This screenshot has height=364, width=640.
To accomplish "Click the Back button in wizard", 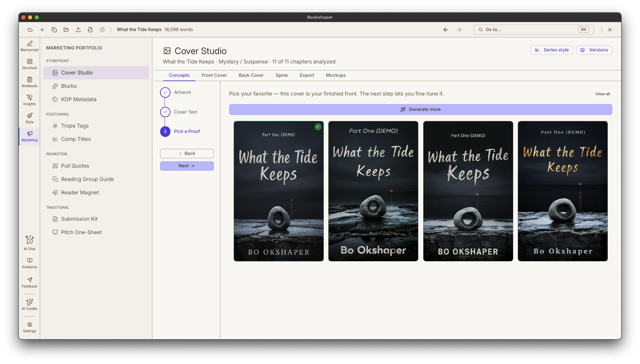I will 187,154.
